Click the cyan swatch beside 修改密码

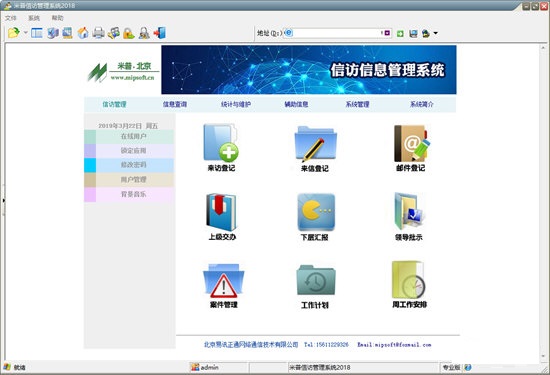point(90,165)
